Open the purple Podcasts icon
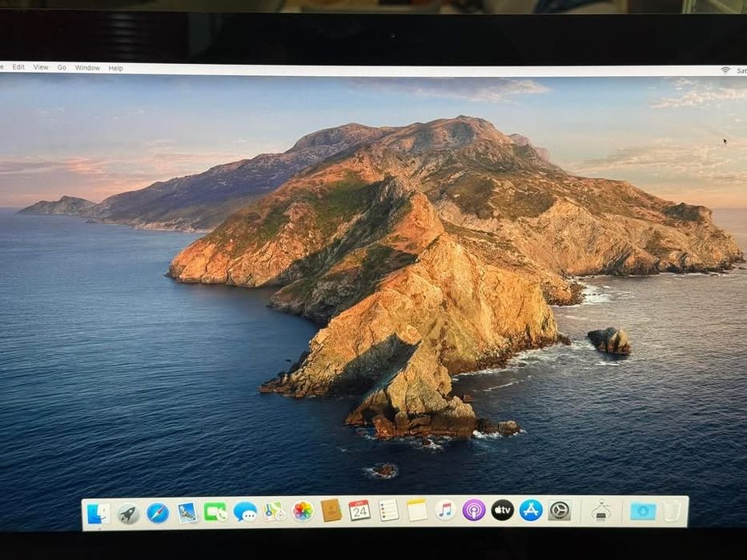Viewport: 747px width, 560px height. (x=474, y=510)
